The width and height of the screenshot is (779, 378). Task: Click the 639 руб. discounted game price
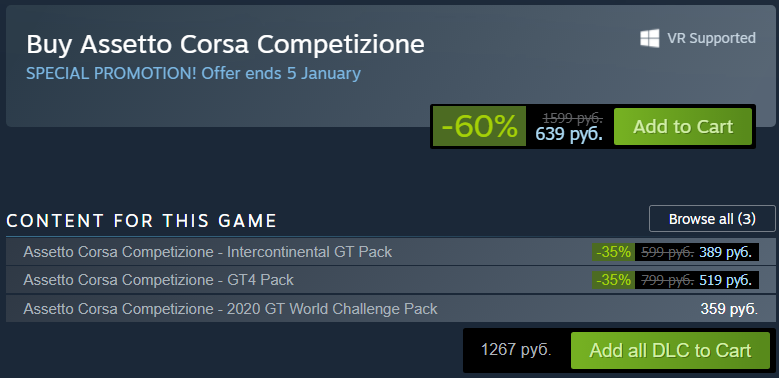tap(569, 134)
